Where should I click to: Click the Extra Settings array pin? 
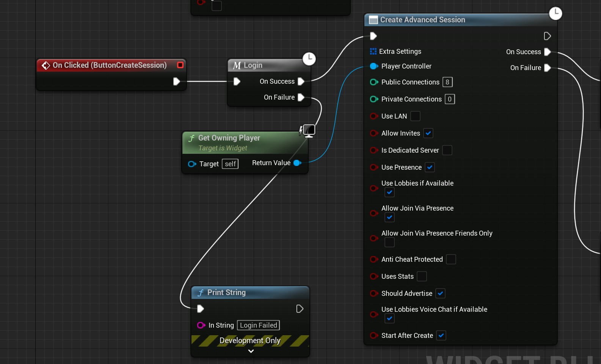click(373, 52)
